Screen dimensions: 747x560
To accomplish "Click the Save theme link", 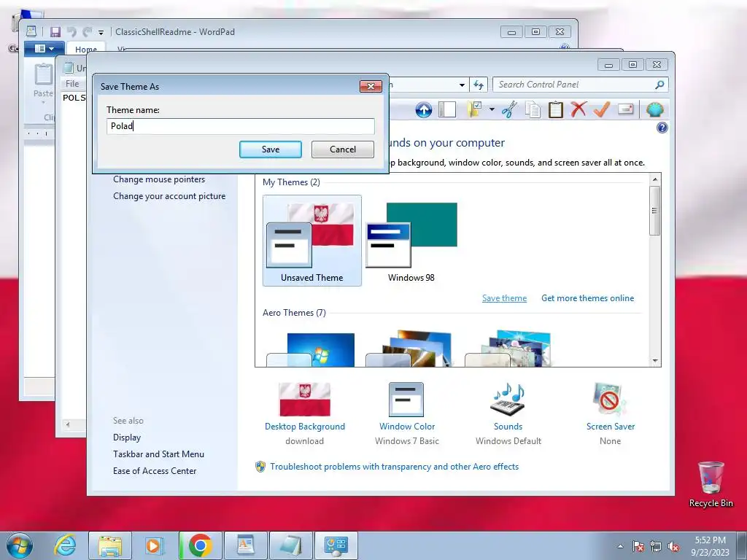I will (504, 298).
